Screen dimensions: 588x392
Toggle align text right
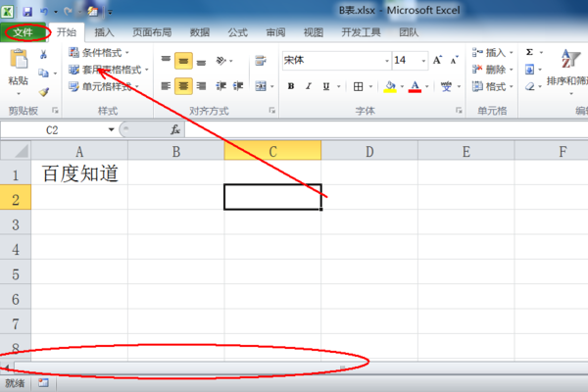point(201,86)
